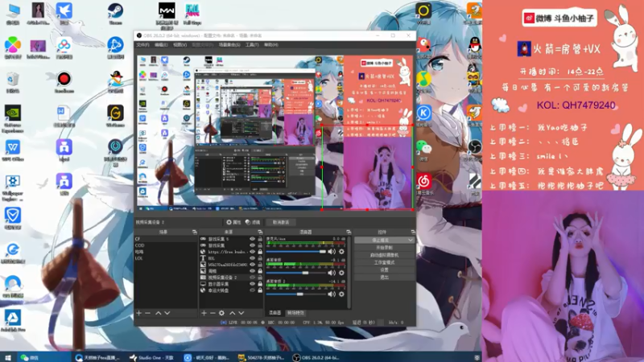Mute the 桌面音频 2 speaker icon

click(x=332, y=294)
